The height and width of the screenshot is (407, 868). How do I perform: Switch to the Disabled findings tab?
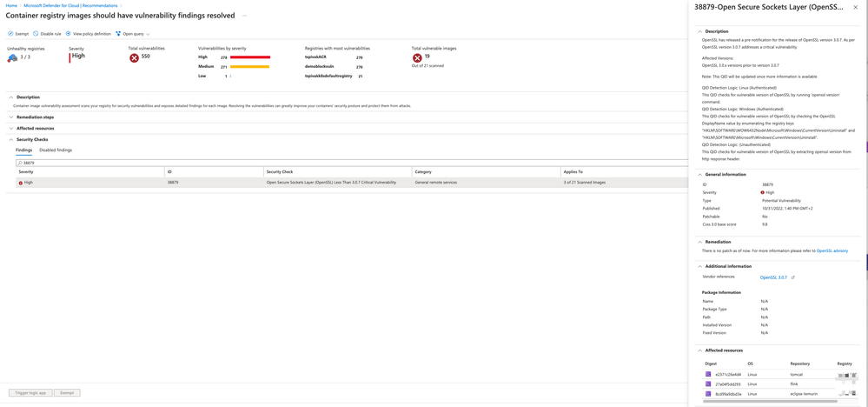(x=56, y=150)
